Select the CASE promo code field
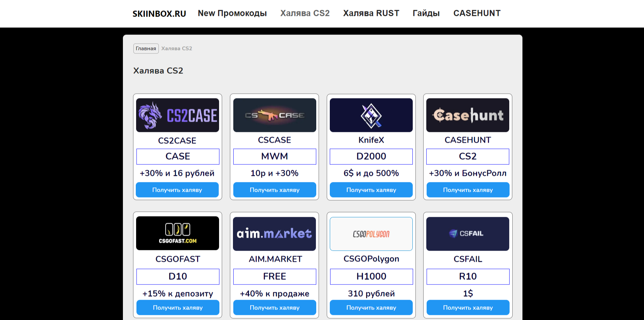Image resolution: width=644 pixels, height=320 pixels. pos(178,157)
